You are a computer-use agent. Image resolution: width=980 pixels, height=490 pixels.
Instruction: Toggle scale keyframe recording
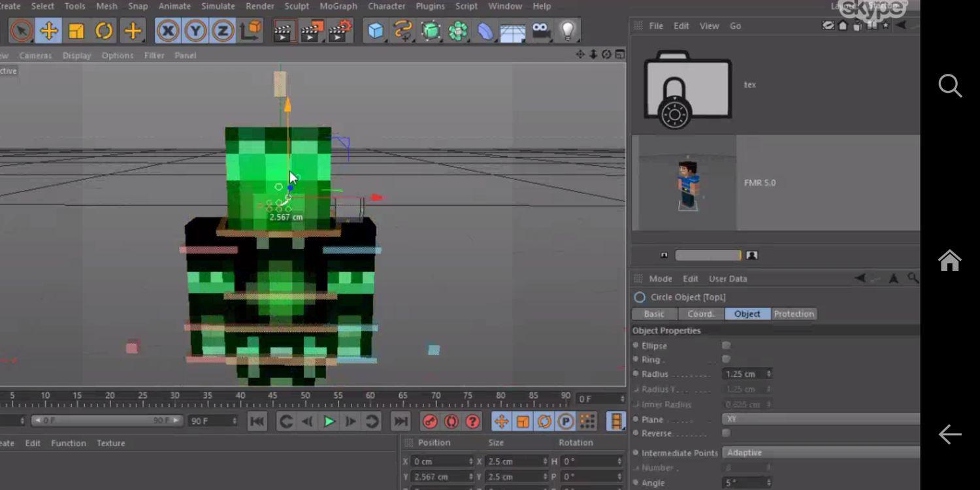(x=523, y=421)
